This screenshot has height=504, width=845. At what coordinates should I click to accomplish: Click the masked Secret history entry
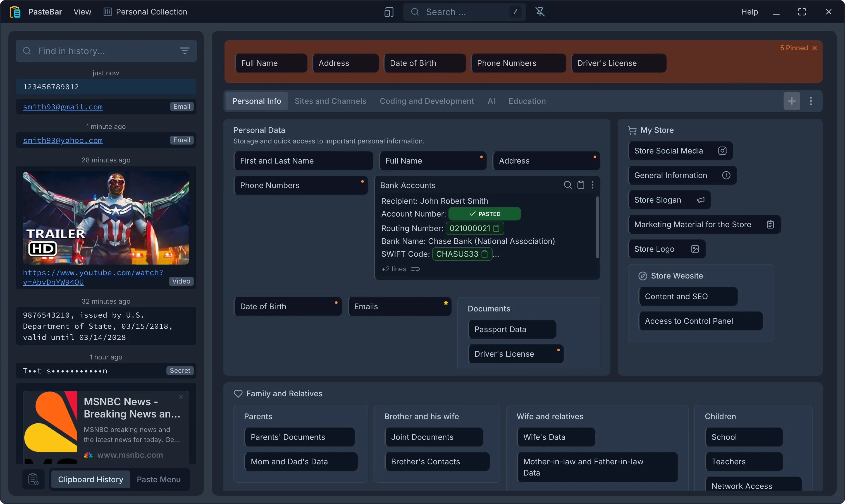tap(106, 371)
